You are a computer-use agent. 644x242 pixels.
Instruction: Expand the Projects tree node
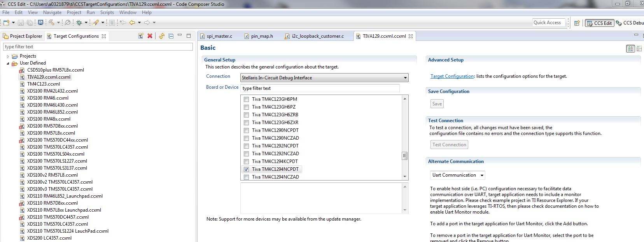[x=8, y=56]
